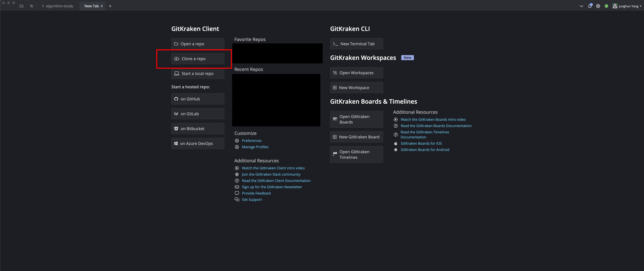The image size is (644, 271).
Task: Join the GitKraken Slack community
Action: click(x=271, y=174)
